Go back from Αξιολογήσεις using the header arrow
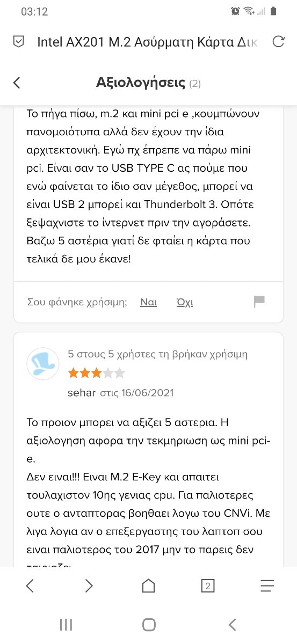 17,83
